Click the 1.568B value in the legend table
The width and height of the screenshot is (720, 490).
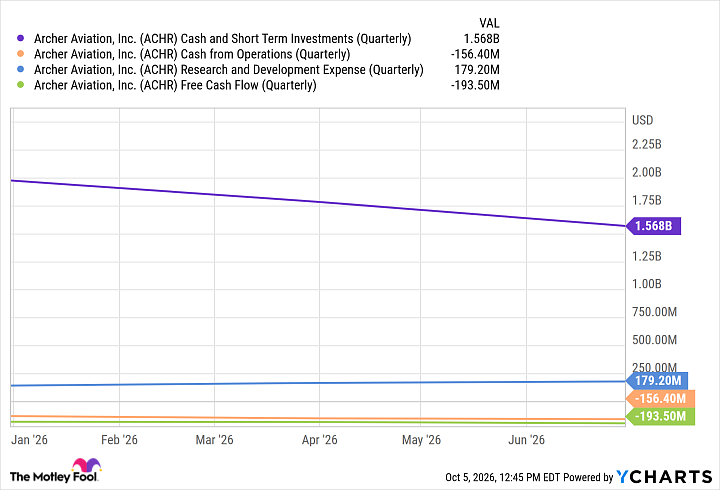click(481, 39)
